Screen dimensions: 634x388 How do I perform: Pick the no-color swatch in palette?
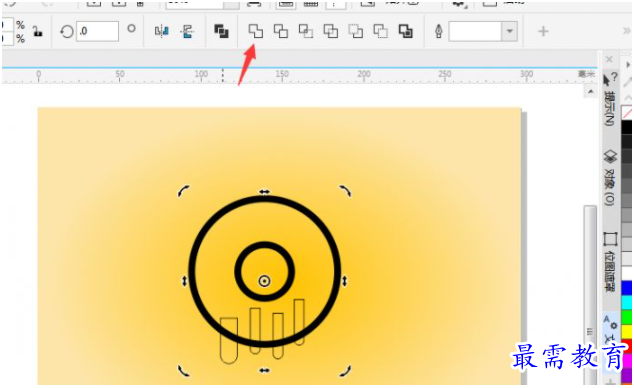(627, 113)
